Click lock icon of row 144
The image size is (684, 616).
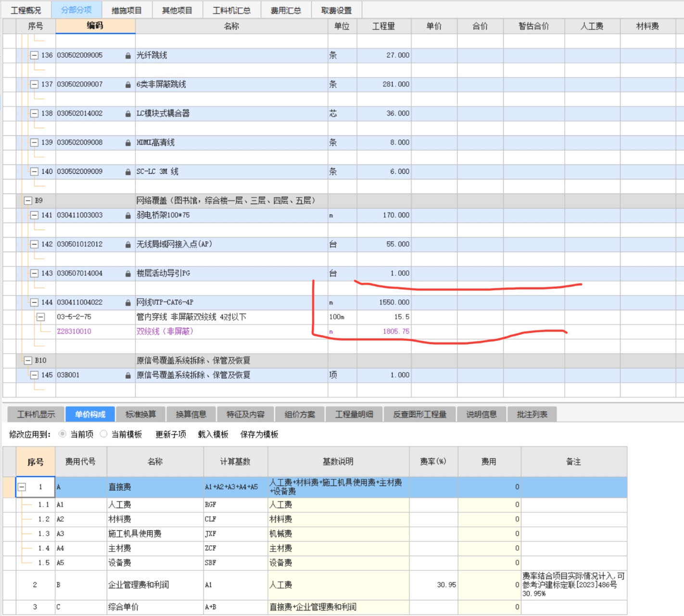pos(128,303)
